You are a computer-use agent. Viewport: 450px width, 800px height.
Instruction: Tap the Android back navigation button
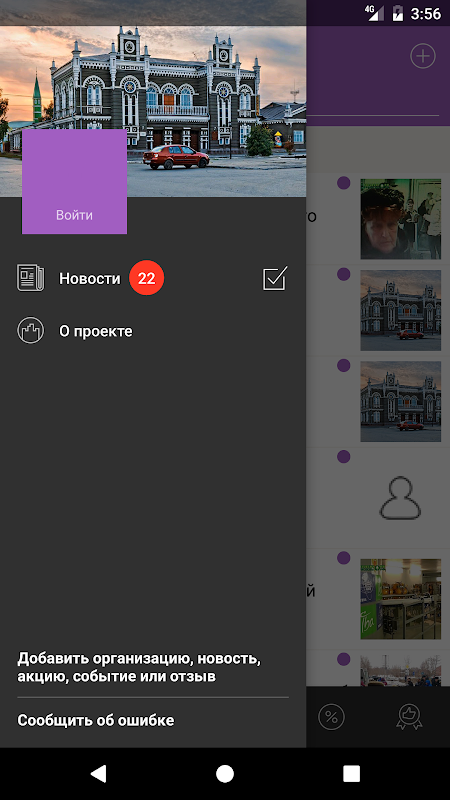(98, 773)
